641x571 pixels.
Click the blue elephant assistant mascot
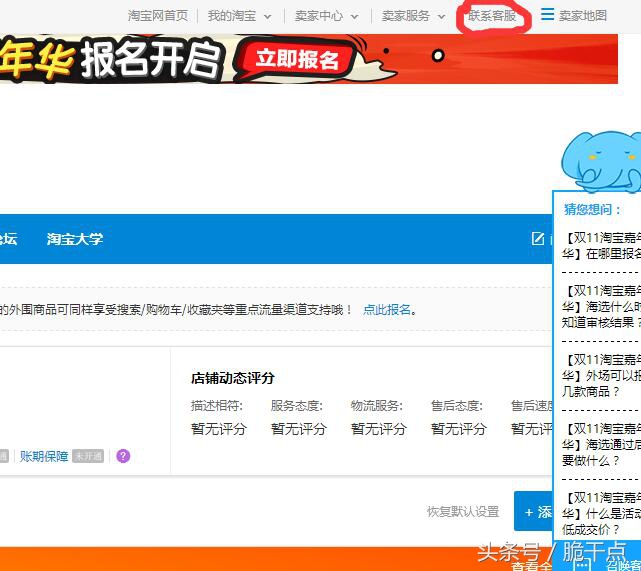point(601,161)
